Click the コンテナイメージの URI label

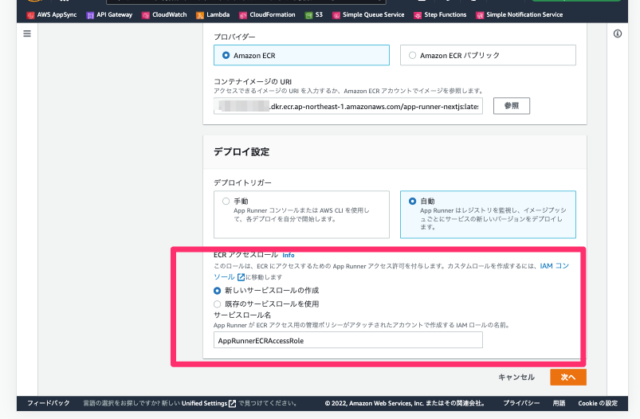click(x=253, y=82)
